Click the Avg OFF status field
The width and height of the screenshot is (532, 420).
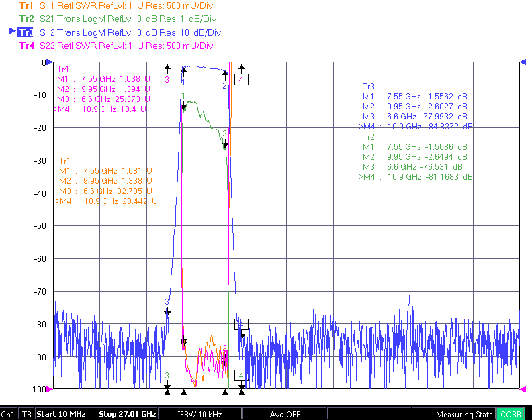pos(285,414)
